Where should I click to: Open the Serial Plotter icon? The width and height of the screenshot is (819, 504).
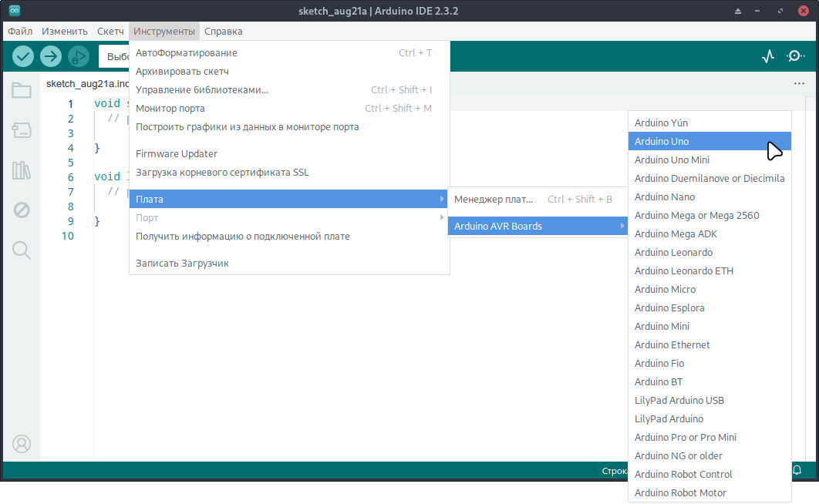point(768,56)
